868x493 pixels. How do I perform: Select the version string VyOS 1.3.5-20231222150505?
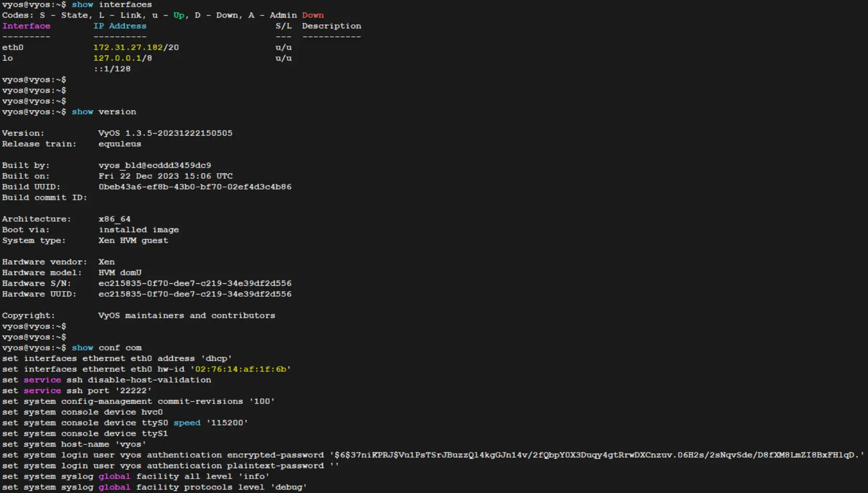pos(166,133)
